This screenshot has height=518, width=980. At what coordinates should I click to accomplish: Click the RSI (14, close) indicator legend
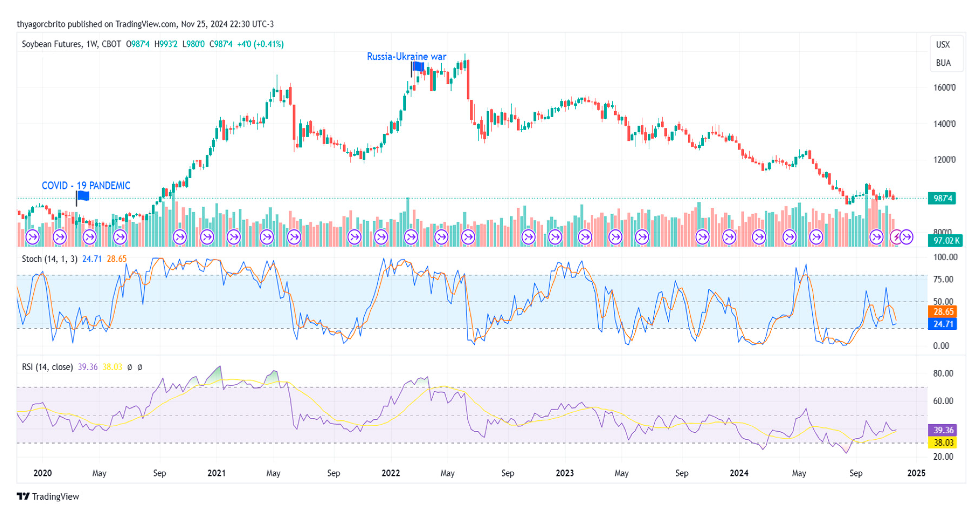click(47, 367)
